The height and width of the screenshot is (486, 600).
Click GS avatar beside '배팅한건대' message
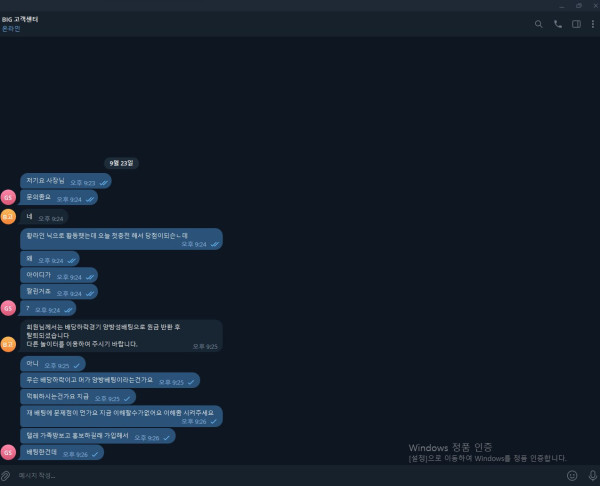(8, 453)
